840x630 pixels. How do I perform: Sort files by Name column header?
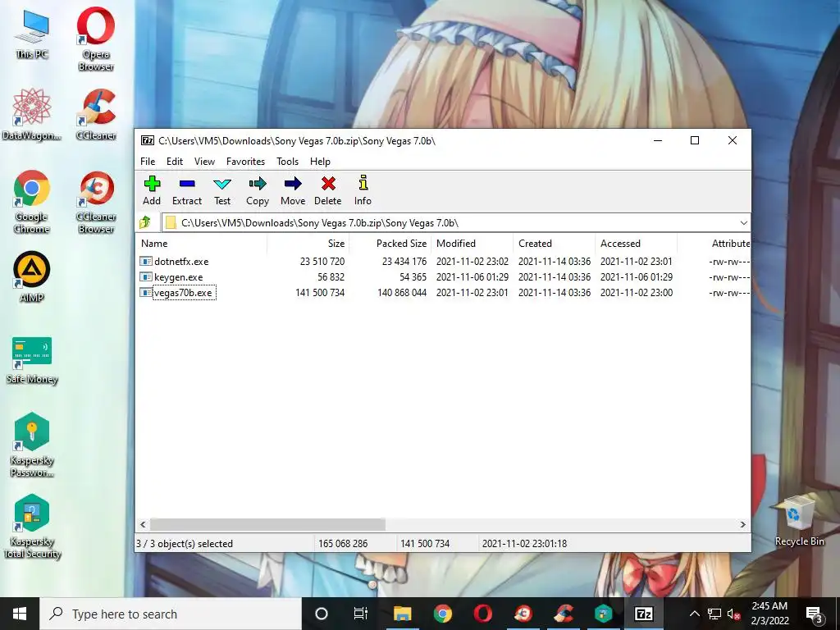[202, 243]
